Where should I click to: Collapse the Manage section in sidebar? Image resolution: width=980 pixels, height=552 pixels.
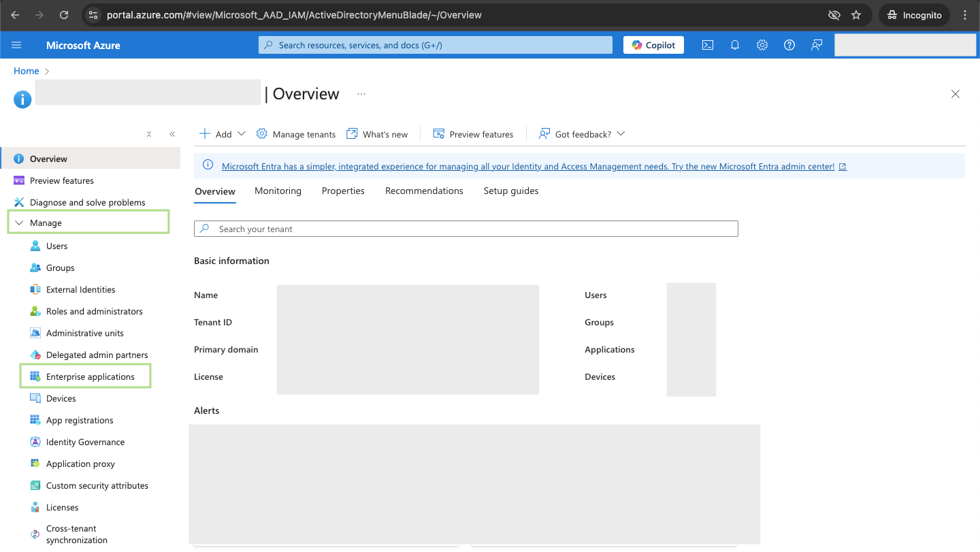19,223
